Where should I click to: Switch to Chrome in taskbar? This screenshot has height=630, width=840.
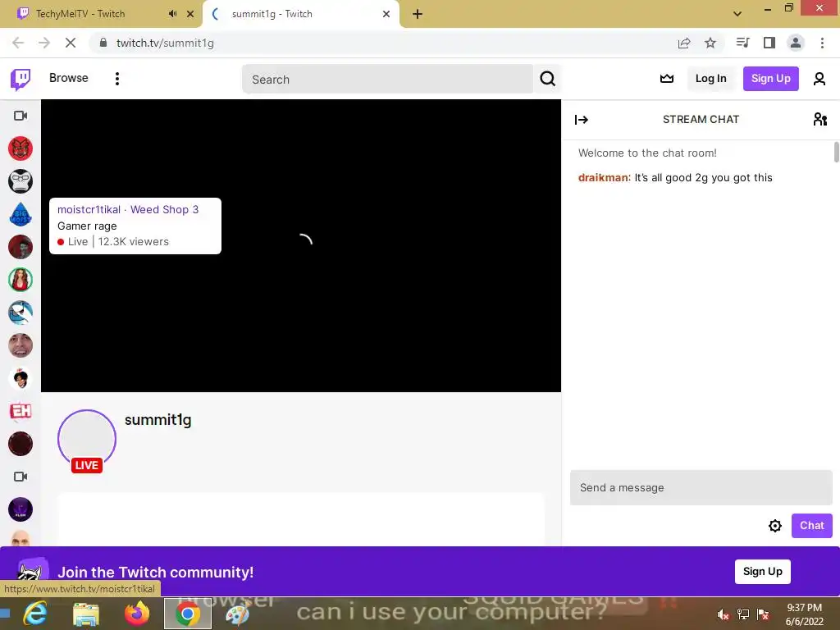point(188,614)
